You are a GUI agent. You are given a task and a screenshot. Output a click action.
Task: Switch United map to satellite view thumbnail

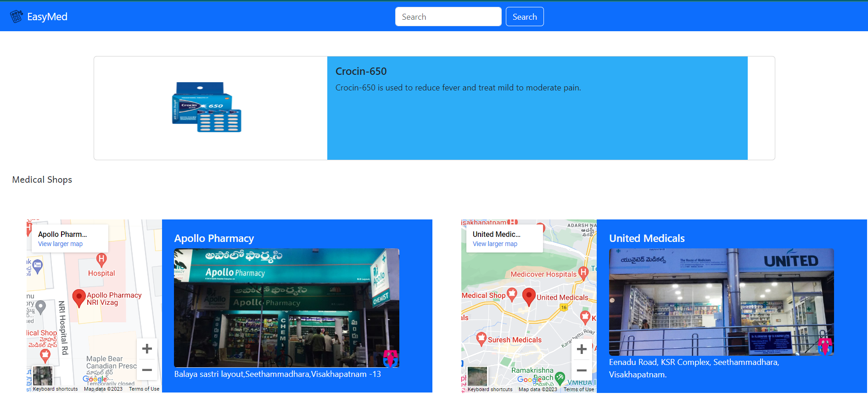coord(477,376)
